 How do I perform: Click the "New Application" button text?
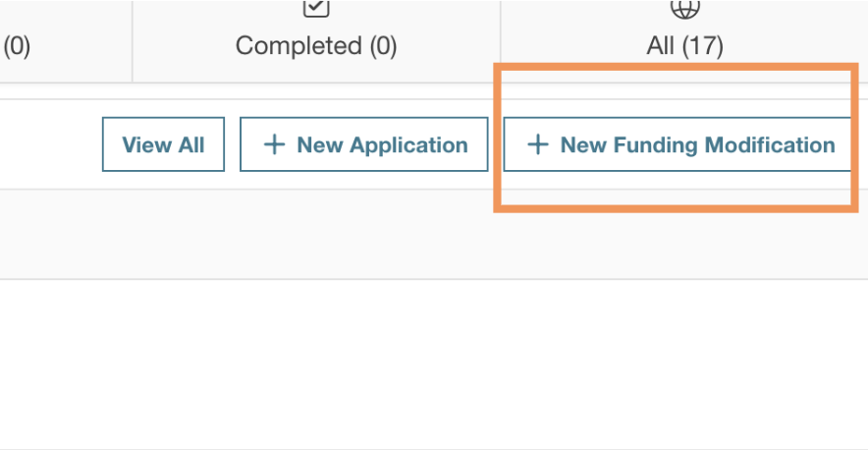382,145
